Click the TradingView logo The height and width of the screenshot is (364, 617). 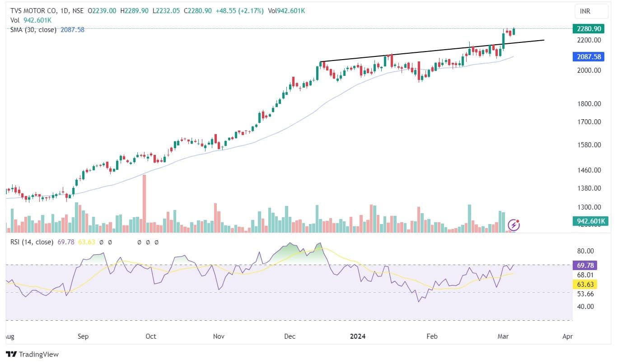click(x=32, y=354)
